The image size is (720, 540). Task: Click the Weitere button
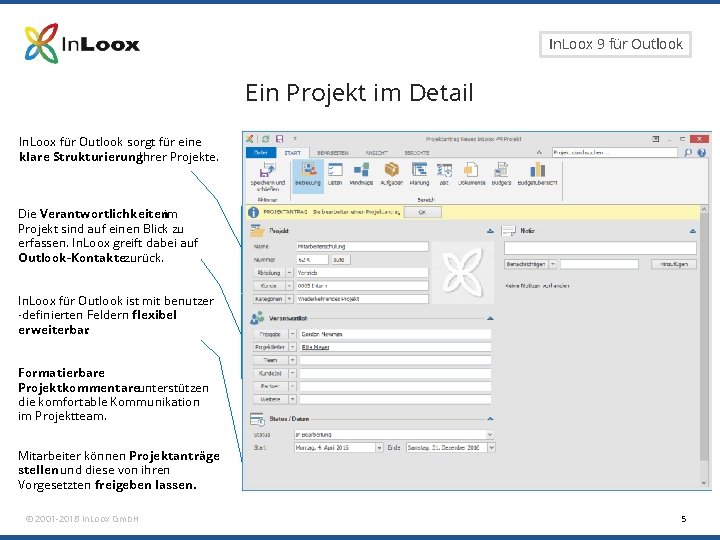(x=270, y=399)
